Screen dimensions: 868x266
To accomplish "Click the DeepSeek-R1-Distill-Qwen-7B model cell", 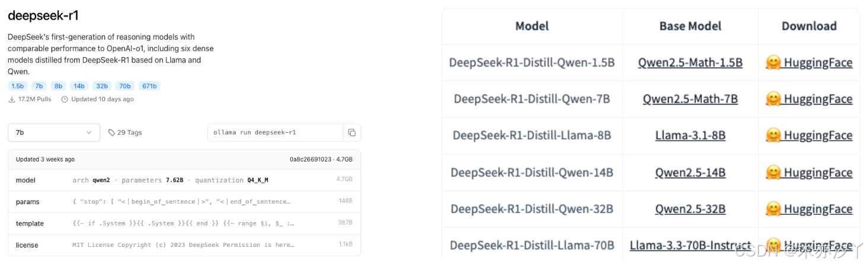I will click(532, 99).
